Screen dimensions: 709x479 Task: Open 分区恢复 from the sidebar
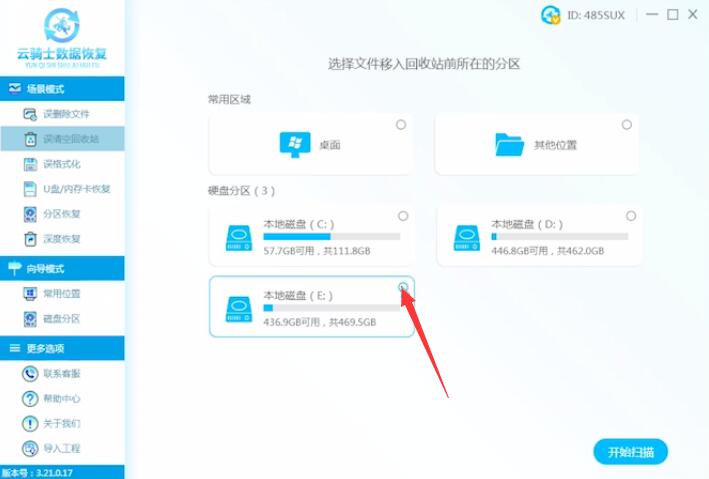pos(62,214)
